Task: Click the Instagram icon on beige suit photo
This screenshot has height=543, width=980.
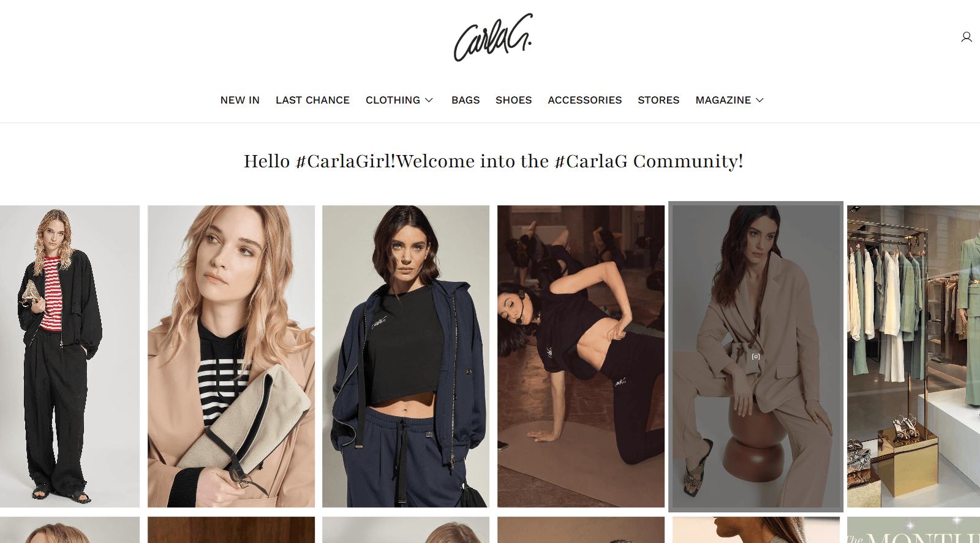Action: click(756, 357)
